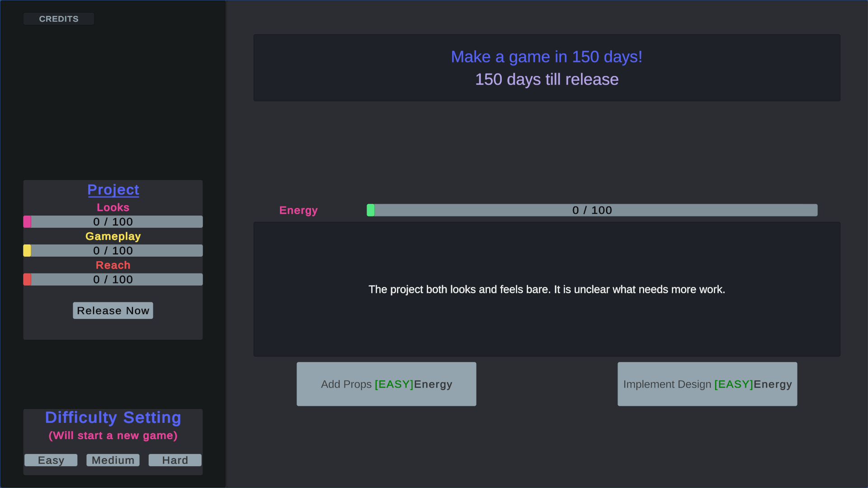
Task: Click the CREDITS button
Action: coord(58,19)
